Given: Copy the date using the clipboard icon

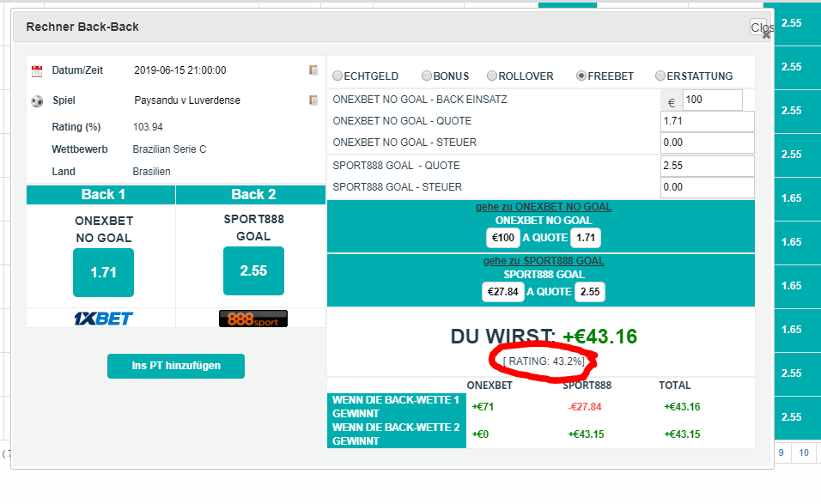Looking at the screenshot, I should [313, 70].
